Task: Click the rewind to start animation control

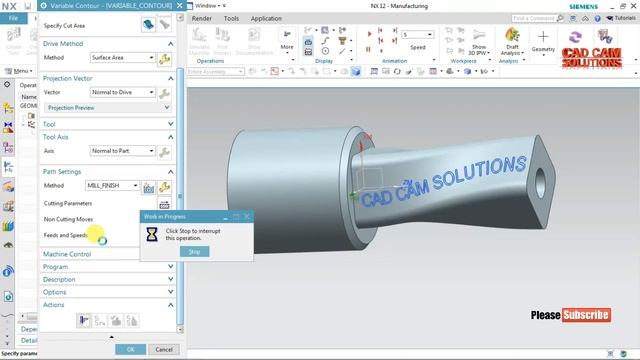Action: click(x=380, y=30)
